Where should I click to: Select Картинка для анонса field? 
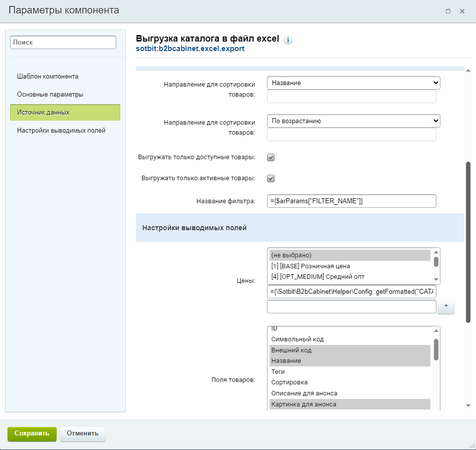350,404
